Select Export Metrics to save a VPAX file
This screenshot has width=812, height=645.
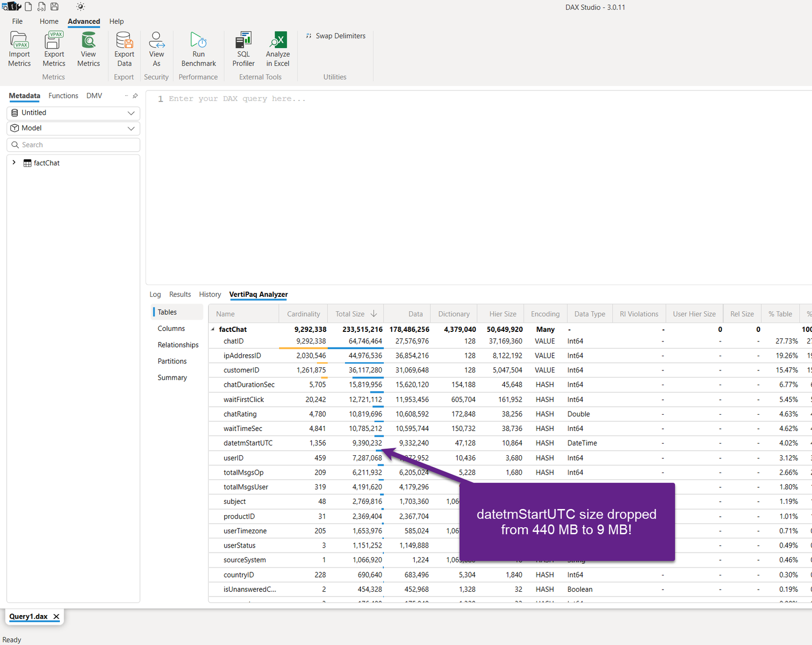[x=53, y=48]
